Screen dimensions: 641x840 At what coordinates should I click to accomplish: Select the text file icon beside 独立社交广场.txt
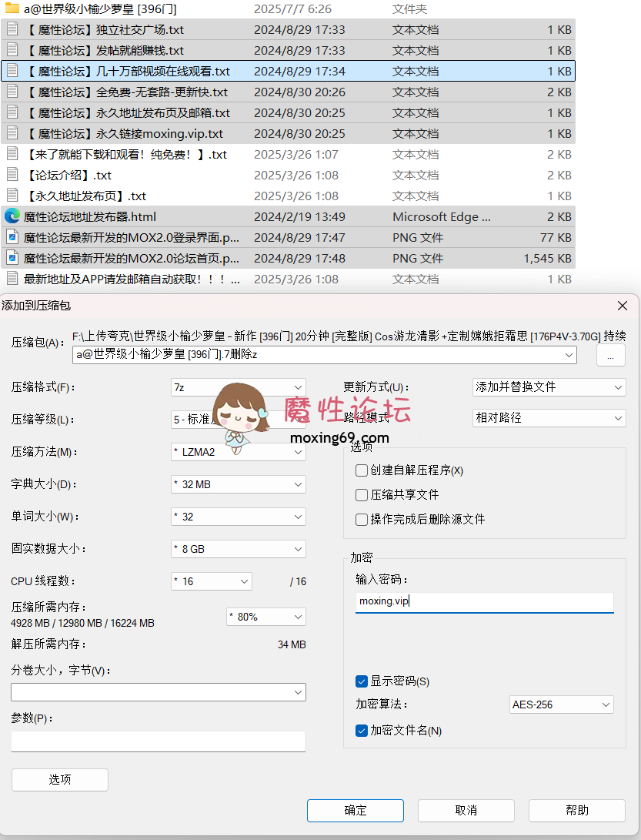click(12, 29)
